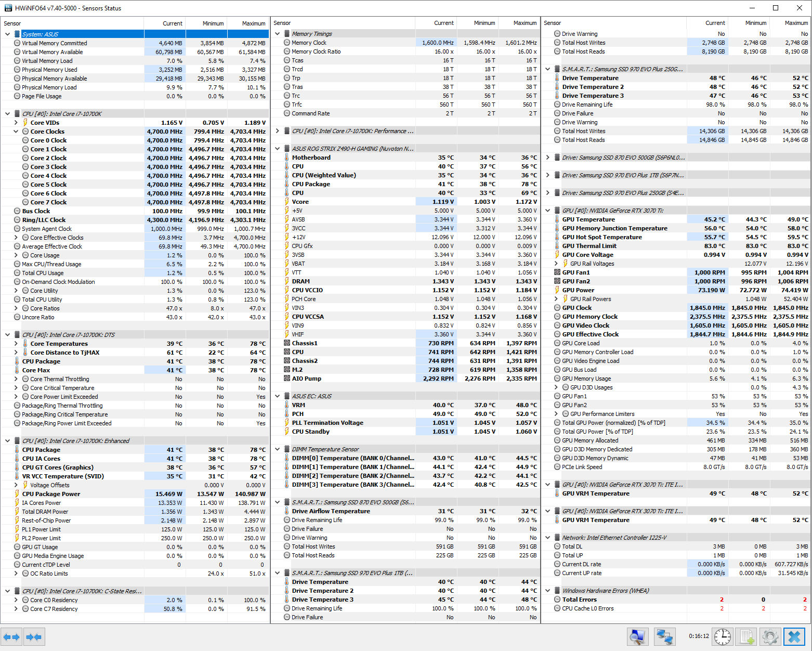The image size is (812, 651).
Task: Click the gauge icon beside Virtual Memory Committed
Action: (17, 43)
